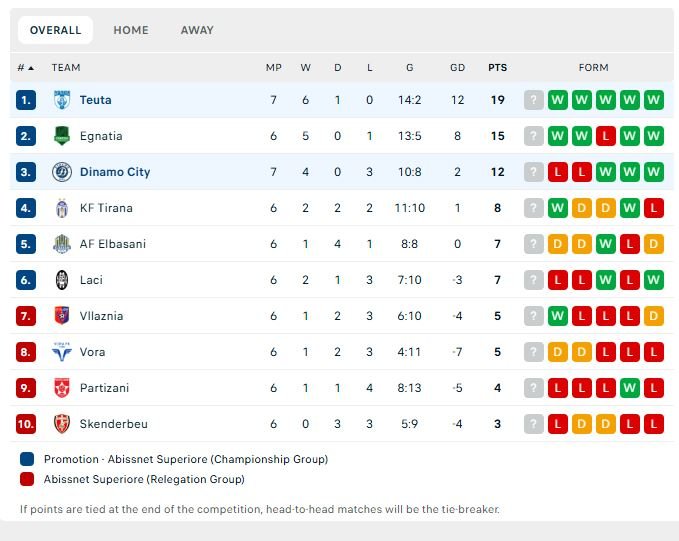Click Teuta's gray question mark form badge

click(x=534, y=100)
